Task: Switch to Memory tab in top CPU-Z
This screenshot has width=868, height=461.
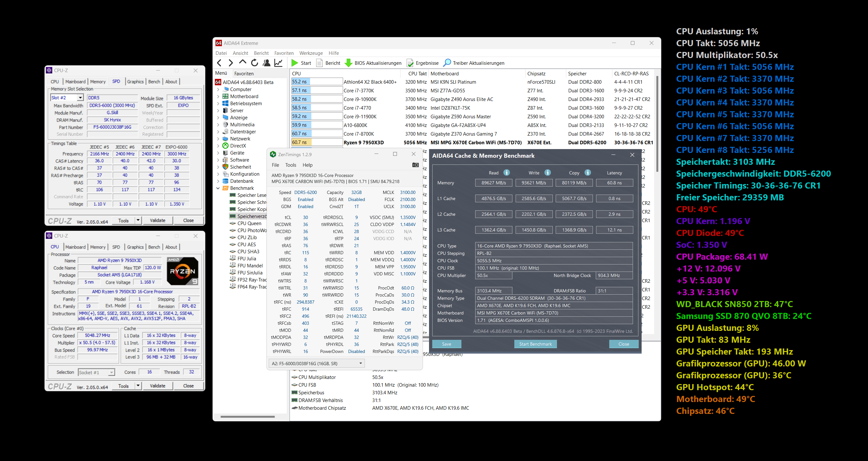Action: [x=98, y=81]
